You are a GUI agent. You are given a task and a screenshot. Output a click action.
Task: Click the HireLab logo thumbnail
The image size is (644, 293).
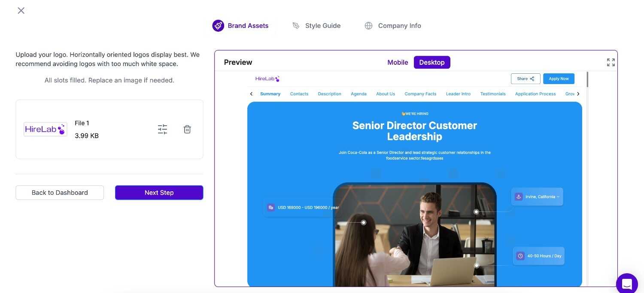click(46, 129)
